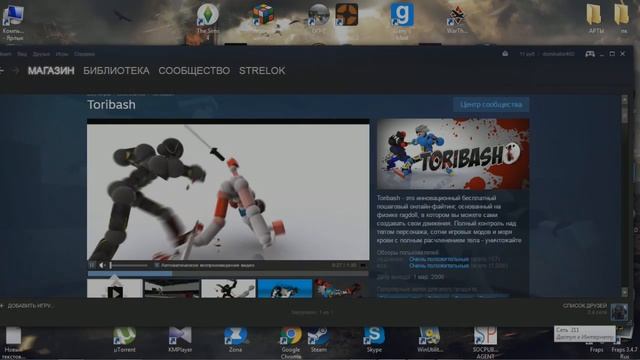Open СПИСОК ДРУЗЕЙ friends list
Screen dimensions: 640x360
coord(584,306)
